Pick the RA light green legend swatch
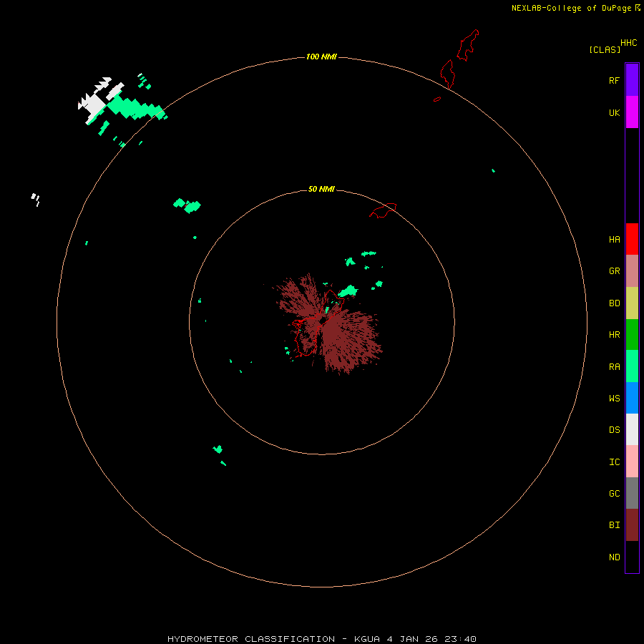The height and width of the screenshot is (644, 644). click(x=632, y=366)
